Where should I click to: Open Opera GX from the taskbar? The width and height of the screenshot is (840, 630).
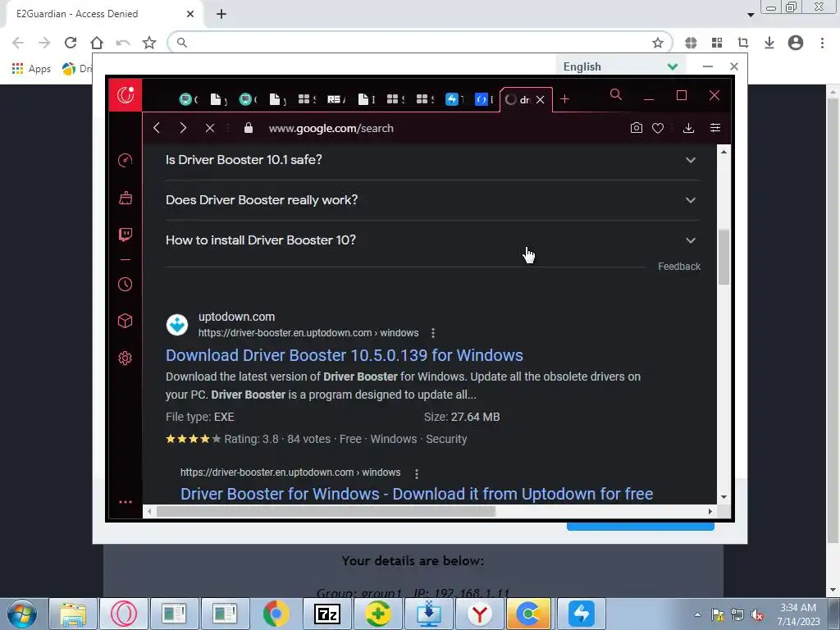(x=123, y=614)
